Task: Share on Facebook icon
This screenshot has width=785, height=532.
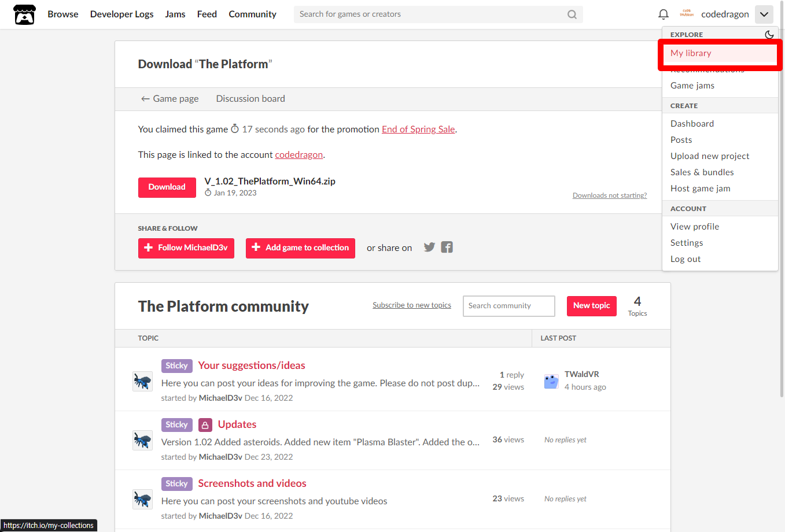Action: coord(447,247)
